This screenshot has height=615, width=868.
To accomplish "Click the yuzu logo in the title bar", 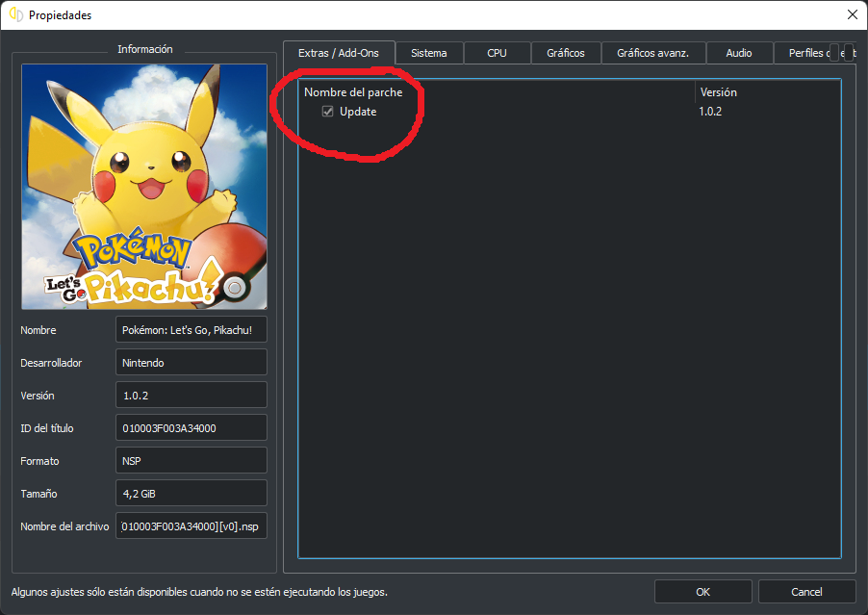I will [x=15, y=15].
